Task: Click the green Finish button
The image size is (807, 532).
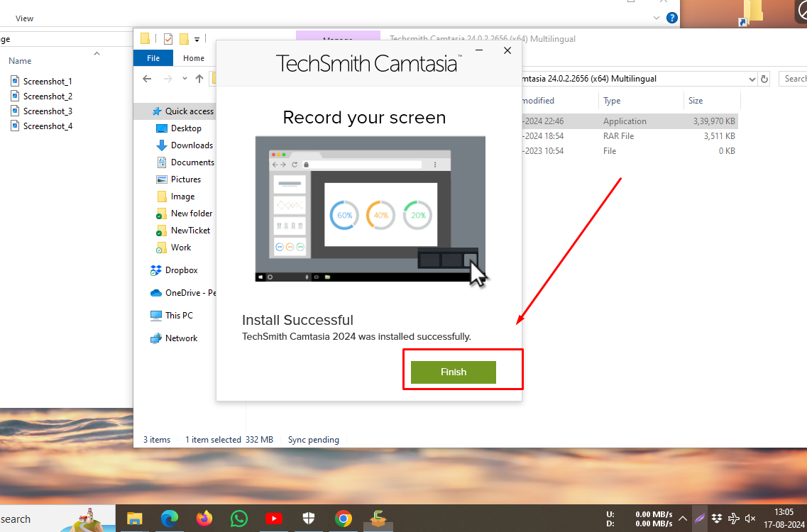Action: pyautogui.click(x=453, y=372)
